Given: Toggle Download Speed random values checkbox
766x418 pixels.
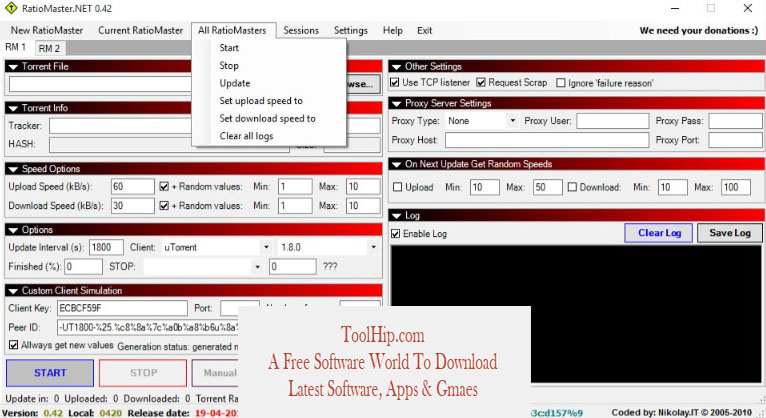Looking at the screenshot, I should pos(164,206).
